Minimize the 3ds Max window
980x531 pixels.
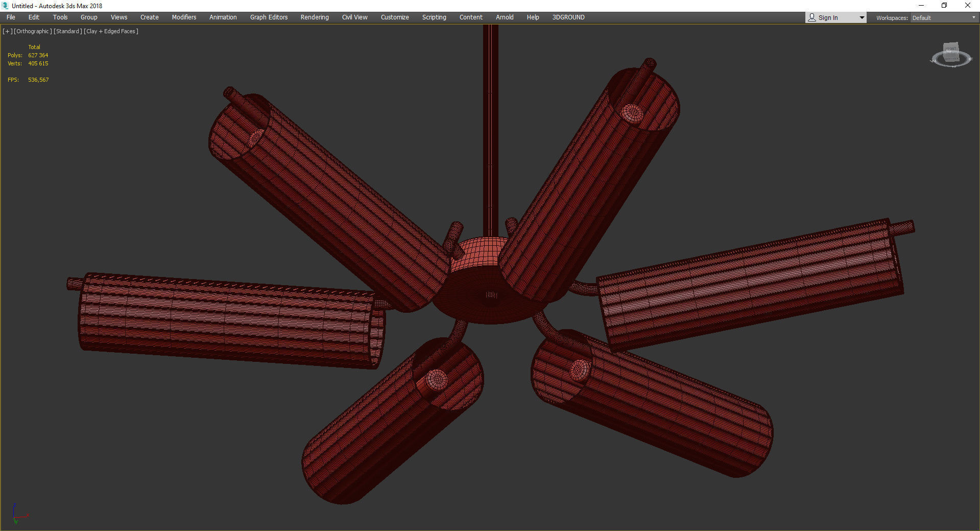coord(921,6)
